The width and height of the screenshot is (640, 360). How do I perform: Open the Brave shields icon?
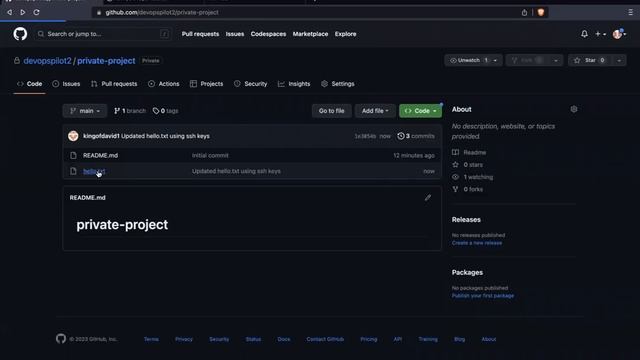click(x=541, y=13)
